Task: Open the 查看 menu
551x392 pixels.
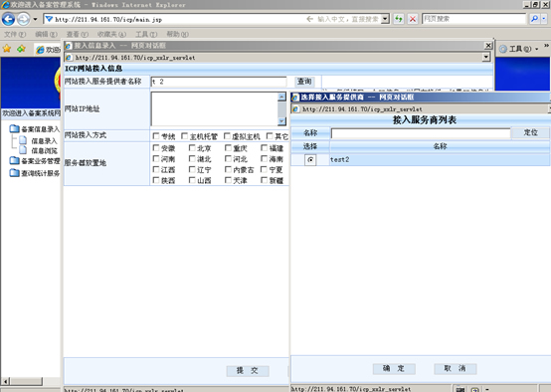Action: tap(78, 34)
